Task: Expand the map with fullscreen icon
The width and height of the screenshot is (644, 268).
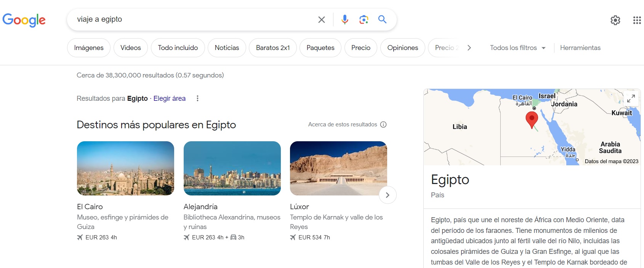Action: (631, 98)
